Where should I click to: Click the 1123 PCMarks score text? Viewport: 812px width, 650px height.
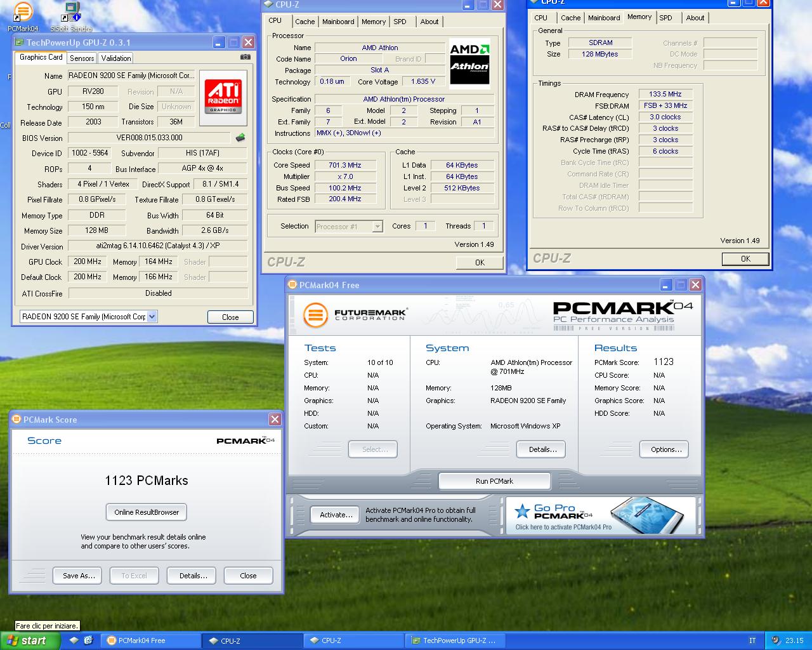147,481
